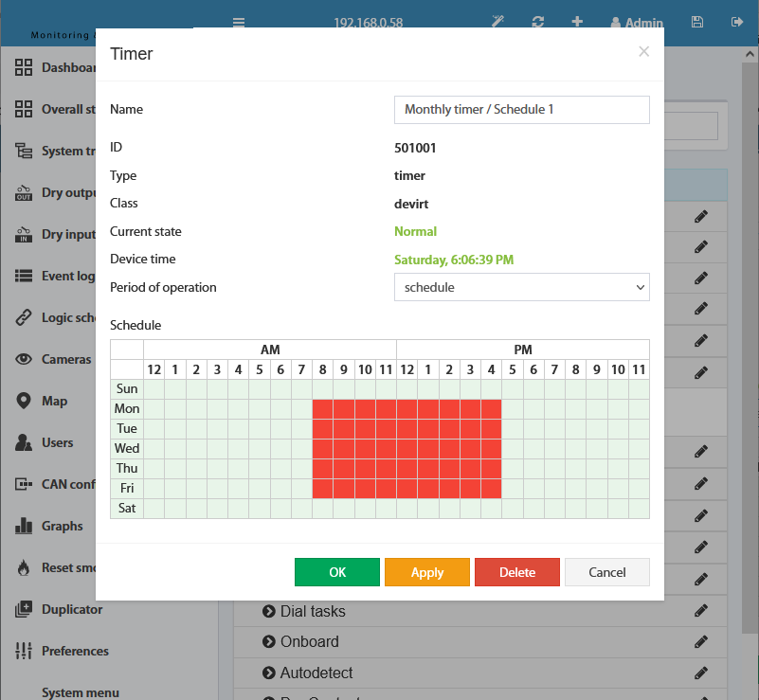Open Cameras from the sidebar
759x700 pixels.
coord(53,359)
